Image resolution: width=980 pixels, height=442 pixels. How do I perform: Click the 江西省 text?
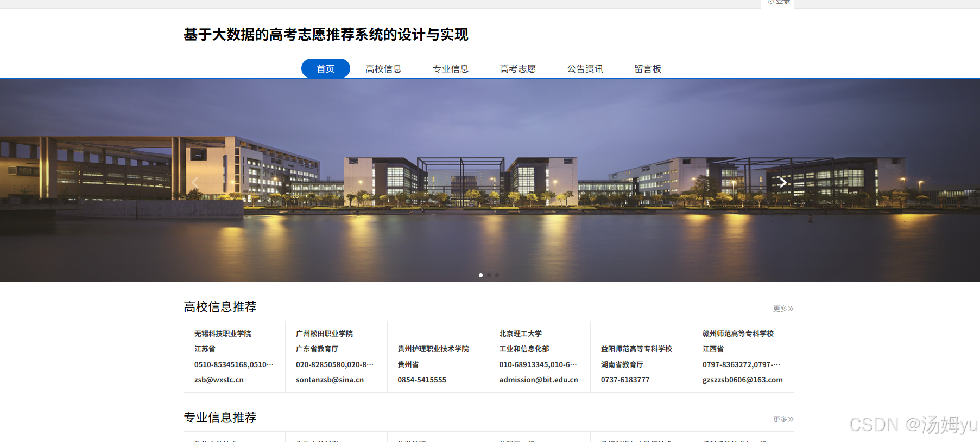coord(713,349)
